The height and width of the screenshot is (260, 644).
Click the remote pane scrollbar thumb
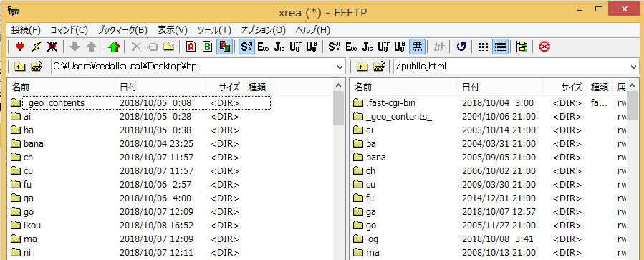[x=633, y=106]
